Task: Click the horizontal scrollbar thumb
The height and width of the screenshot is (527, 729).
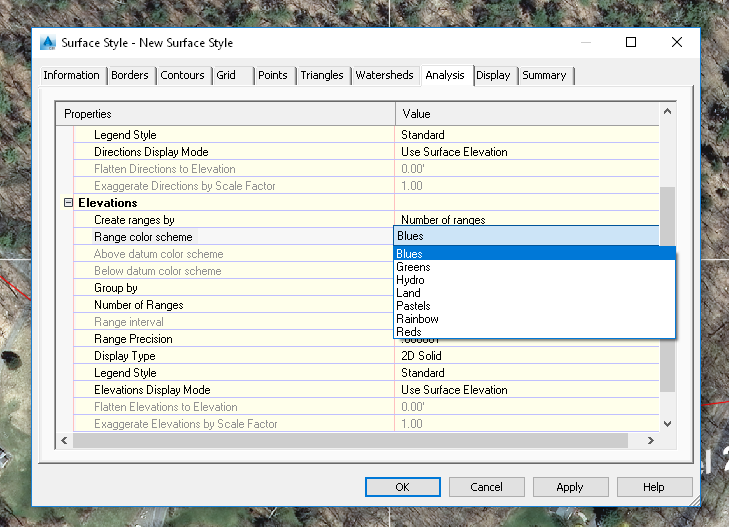Action: coord(350,441)
